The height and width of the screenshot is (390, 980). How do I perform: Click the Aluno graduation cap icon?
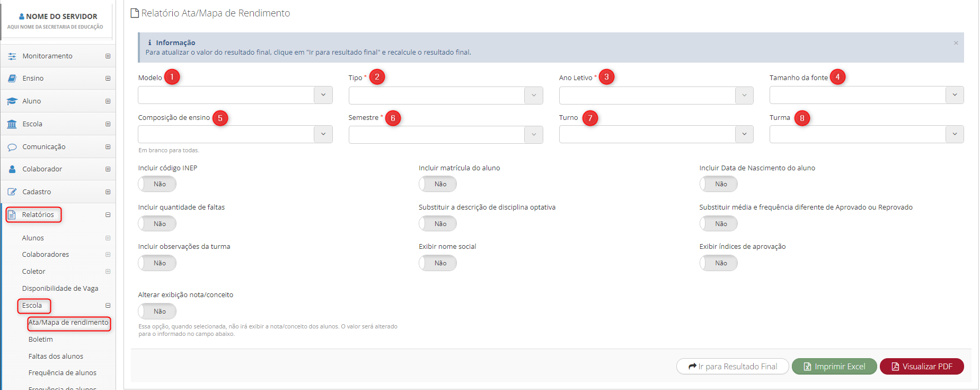(x=12, y=101)
